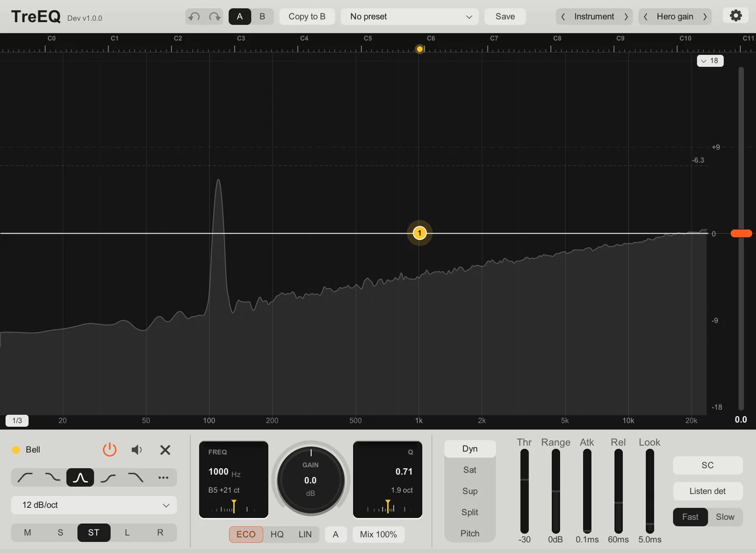Click the Listen det button
The image size is (756, 553).
pyautogui.click(x=707, y=491)
